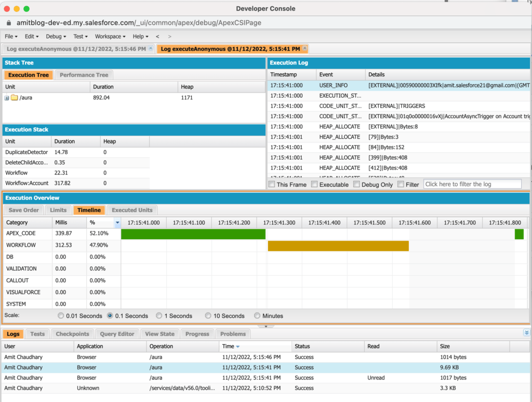The image size is (532, 402).
Task: Close the 5:15:46 PM log tab
Action: point(151,48)
